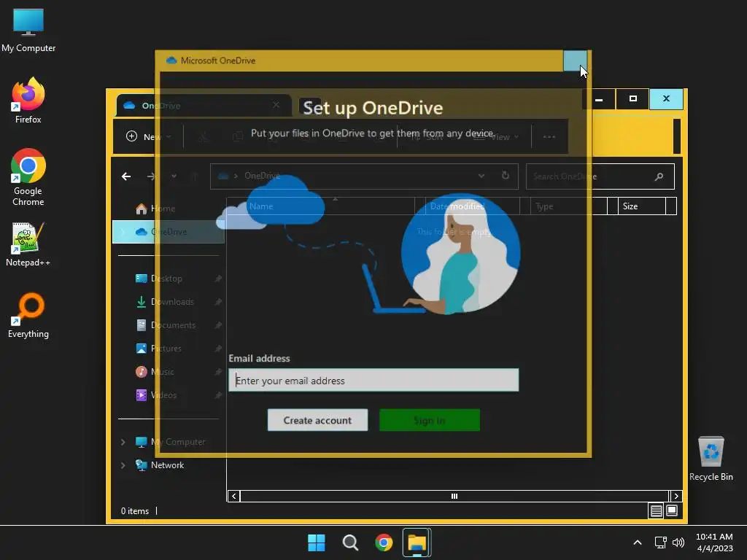The height and width of the screenshot is (560, 747).
Task: Click horizontal scrollbar left arrow
Action: (x=233, y=496)
